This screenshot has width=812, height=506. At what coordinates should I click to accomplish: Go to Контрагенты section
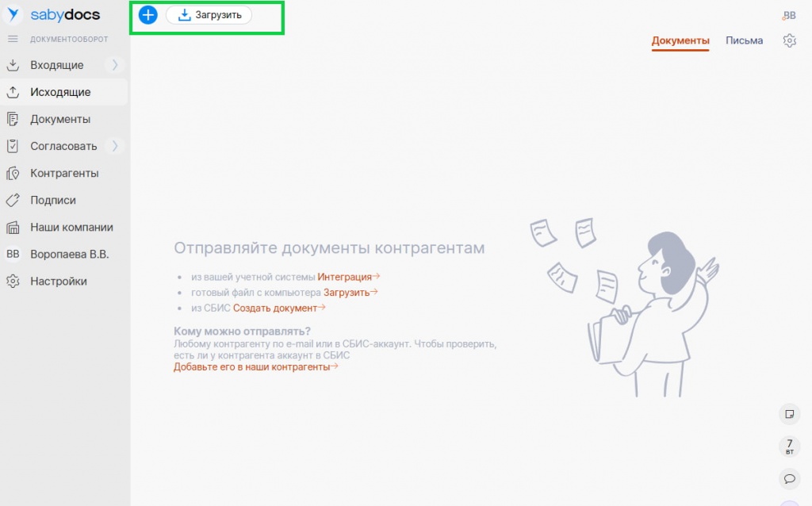tap(64, 173)
